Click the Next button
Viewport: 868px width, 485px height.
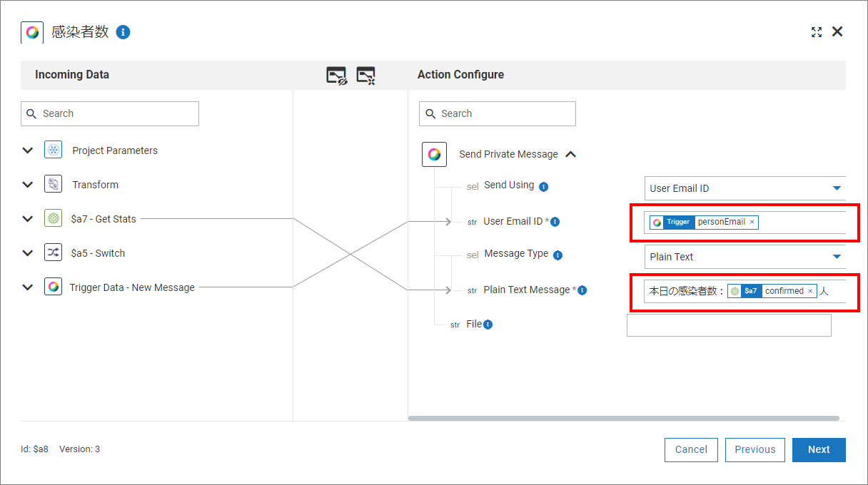(x=818, y=449)
